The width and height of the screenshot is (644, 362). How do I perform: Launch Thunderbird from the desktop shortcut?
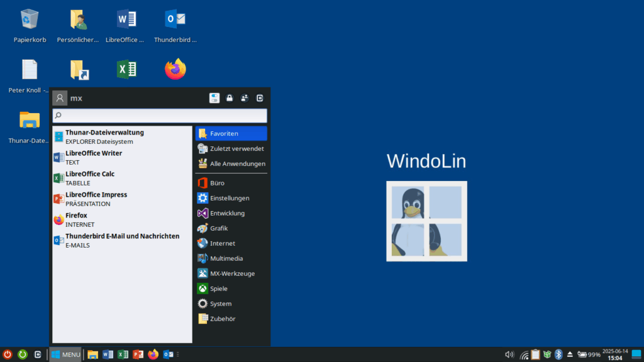(x=175, y=19)
